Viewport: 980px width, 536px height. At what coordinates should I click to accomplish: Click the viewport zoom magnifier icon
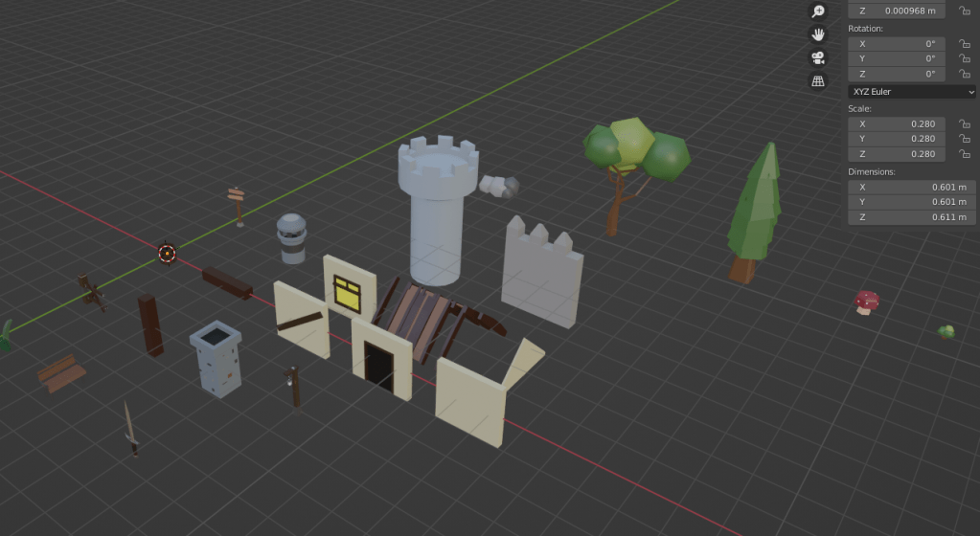tap(818, 11)
